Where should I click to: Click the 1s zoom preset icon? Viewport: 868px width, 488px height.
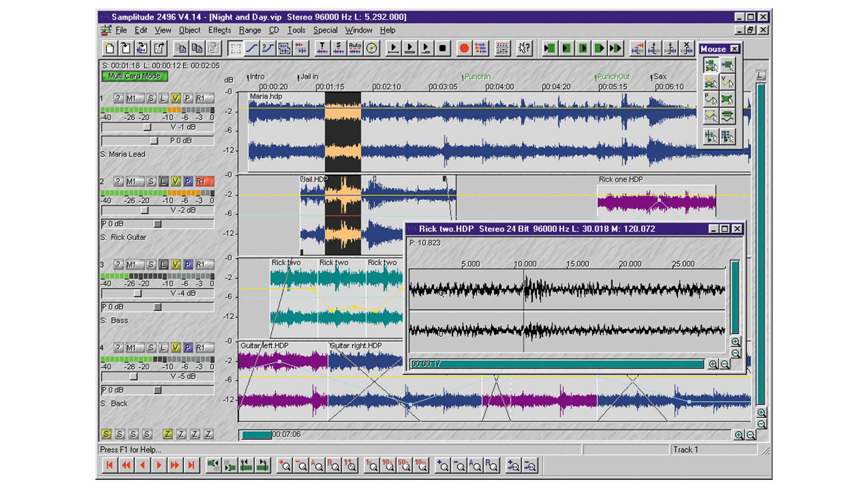tap(372, 465)
